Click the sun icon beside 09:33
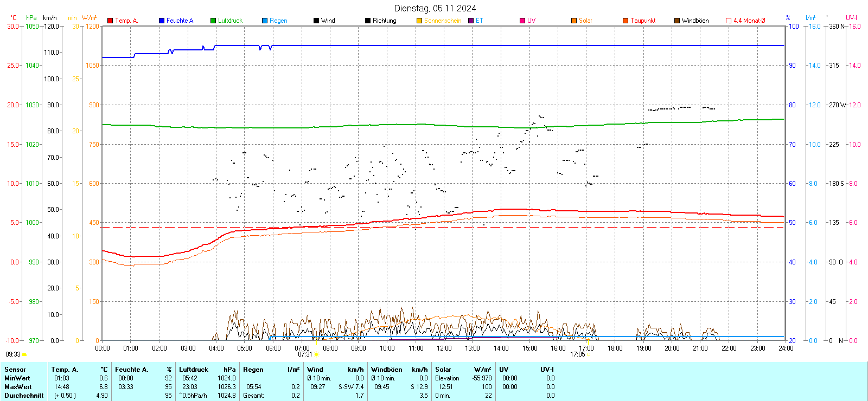Viewport: 868px width, 401px height. [x=24, y=354]
